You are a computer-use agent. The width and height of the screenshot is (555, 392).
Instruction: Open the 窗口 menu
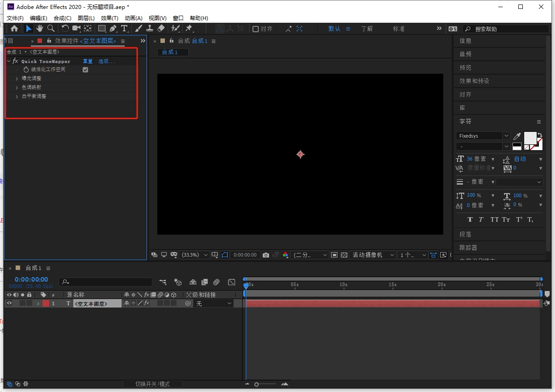pos(178,18)
